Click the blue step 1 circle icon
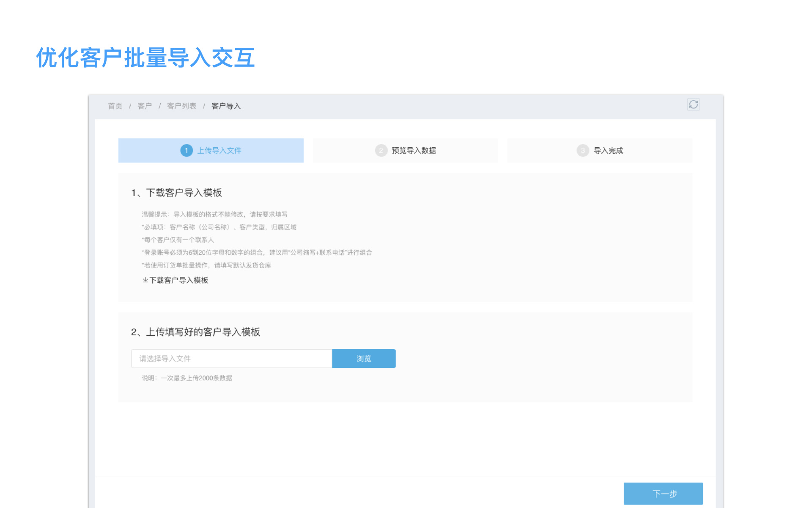Viewport: 812px width, 508px height. pos(187,150)
